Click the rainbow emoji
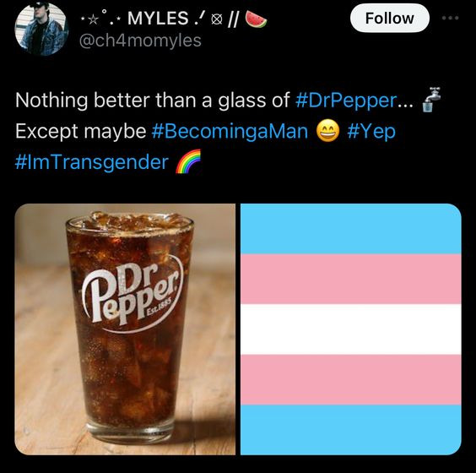Image resolution: width=476 pixels, height=473 pixels. [x=188, y=161]
